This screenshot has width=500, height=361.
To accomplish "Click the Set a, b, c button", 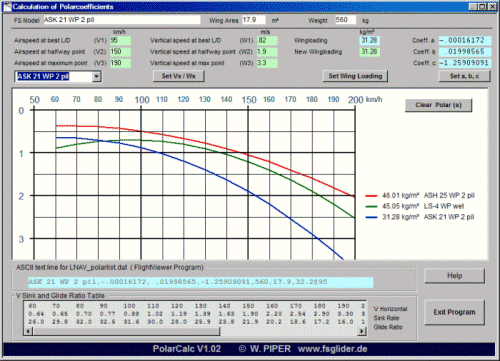I will [x=464, y=76].
